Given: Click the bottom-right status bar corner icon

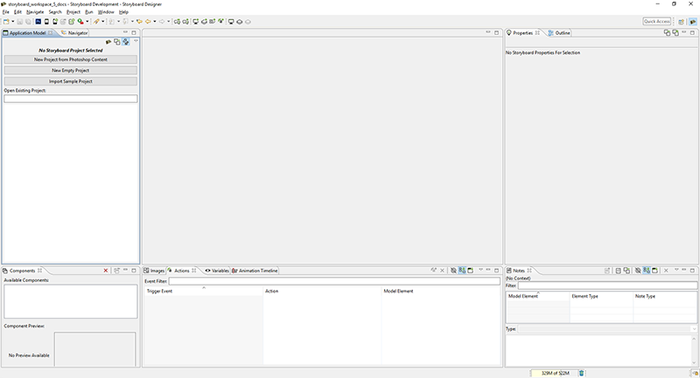Looking at the screenshot, I should point(695,373).
